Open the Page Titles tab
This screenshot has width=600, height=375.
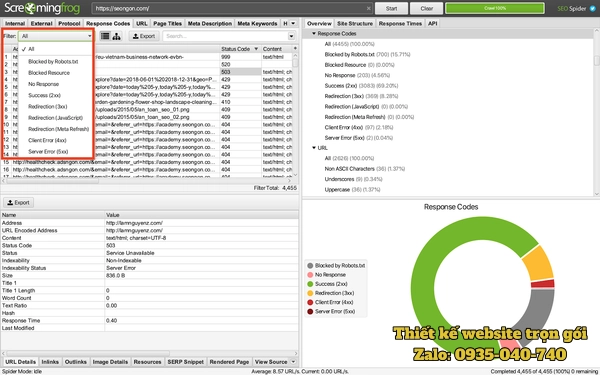[168, 23]
